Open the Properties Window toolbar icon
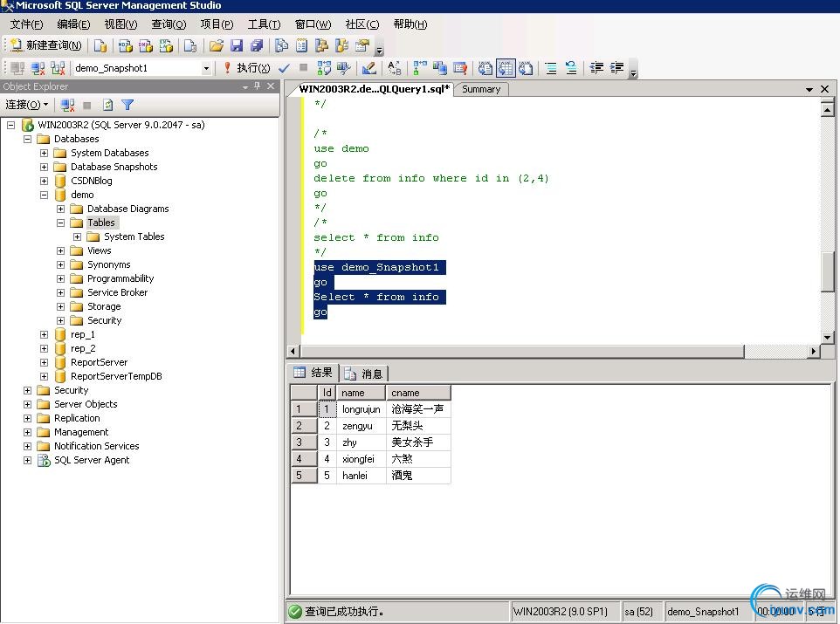Viewport: 840px width, 624px height. point(362,46)
